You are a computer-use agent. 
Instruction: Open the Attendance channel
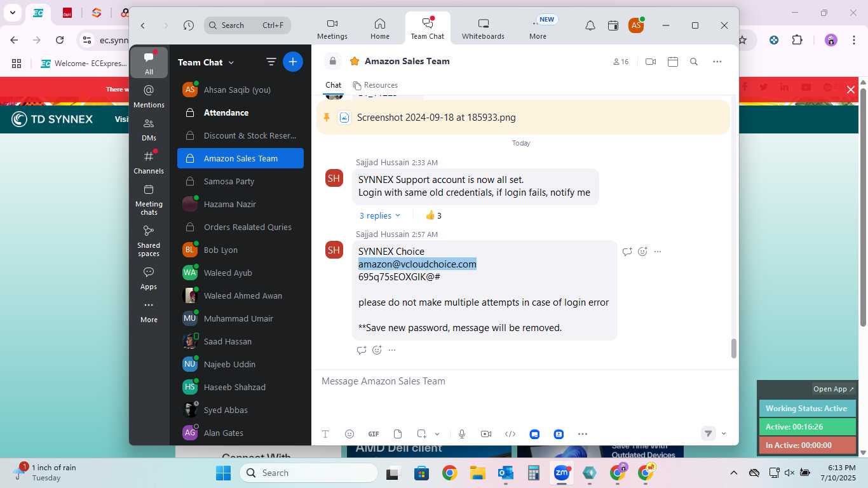pyautogui.click(x=240, y=112)
